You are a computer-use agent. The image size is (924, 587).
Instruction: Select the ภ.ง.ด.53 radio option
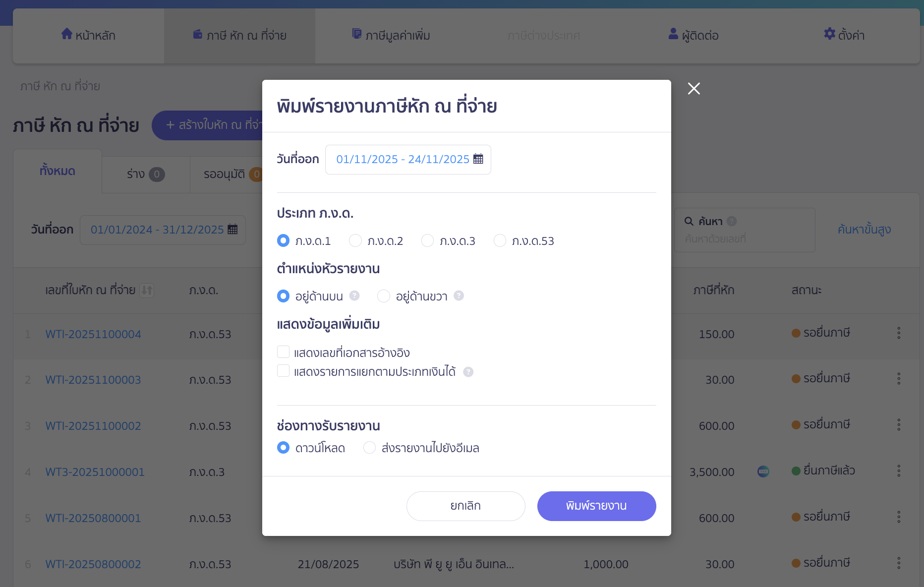[500, 241]
